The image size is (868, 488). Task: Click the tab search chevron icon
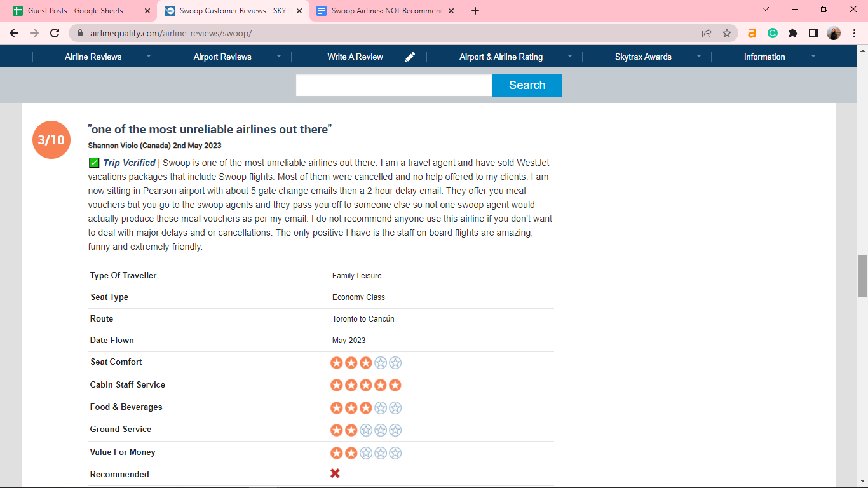point(766,10)
